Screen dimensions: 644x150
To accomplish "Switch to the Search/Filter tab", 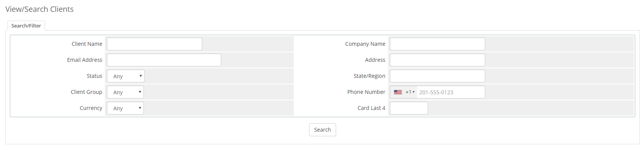I will [26, 26].
